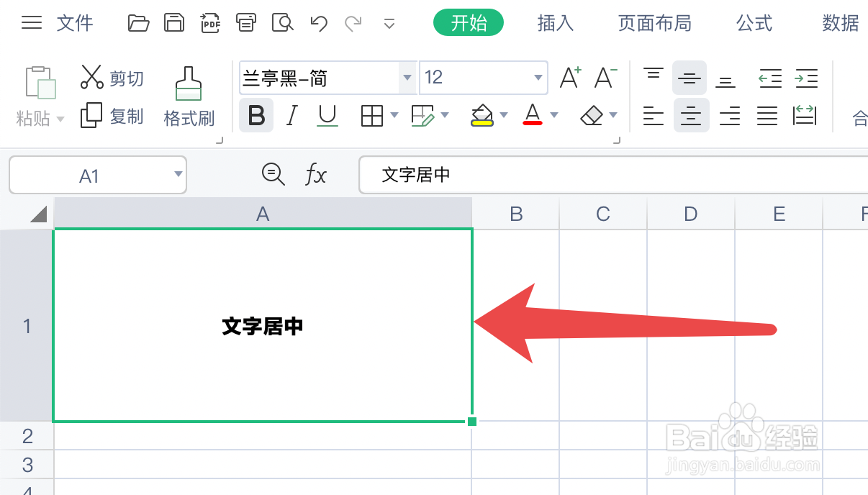Screen dimensions: 868x495
Task: Cut the selection with 剪切
Action: click(112, 76)
